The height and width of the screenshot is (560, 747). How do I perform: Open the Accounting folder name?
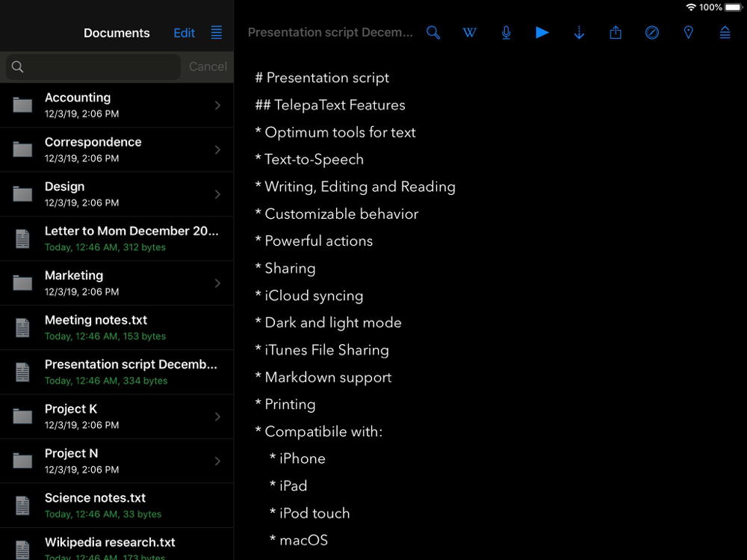click(78, 98)
